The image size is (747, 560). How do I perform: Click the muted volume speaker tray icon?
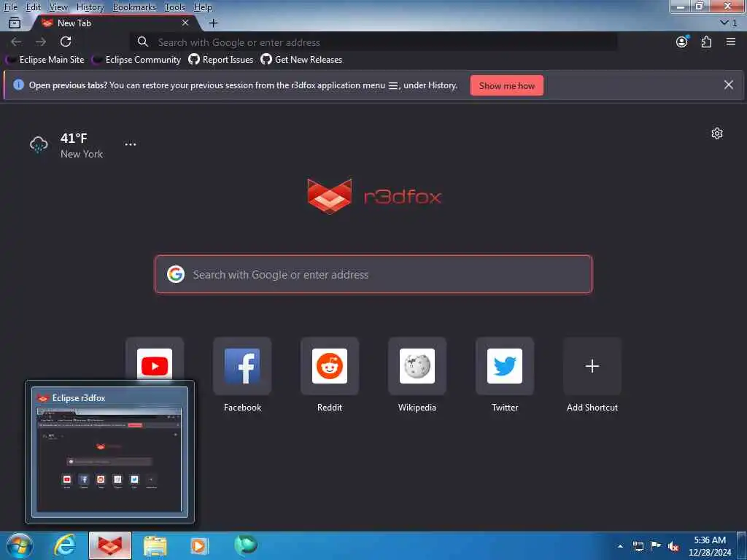[x=673, y=546]
